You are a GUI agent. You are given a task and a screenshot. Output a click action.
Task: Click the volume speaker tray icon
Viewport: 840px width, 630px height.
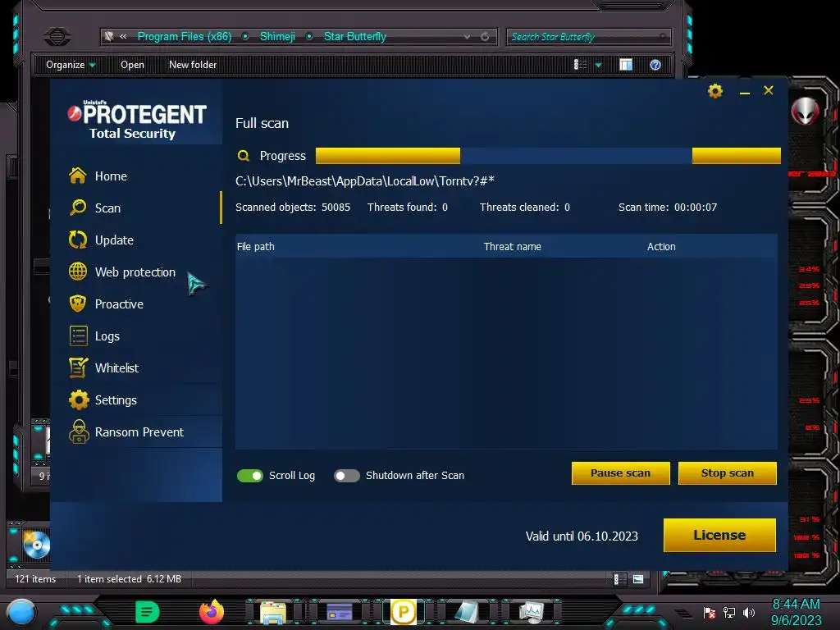pos(748,612)
